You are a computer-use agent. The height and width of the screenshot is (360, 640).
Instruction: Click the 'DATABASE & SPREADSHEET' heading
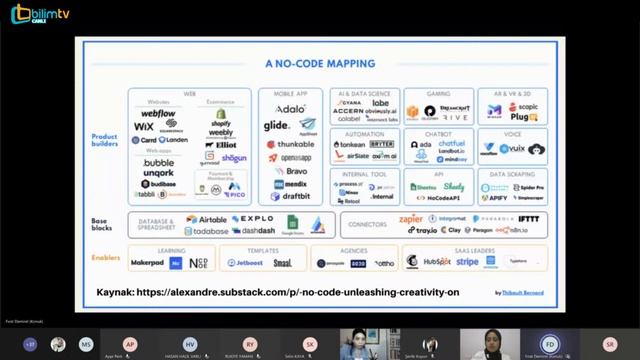click(156, 224)
